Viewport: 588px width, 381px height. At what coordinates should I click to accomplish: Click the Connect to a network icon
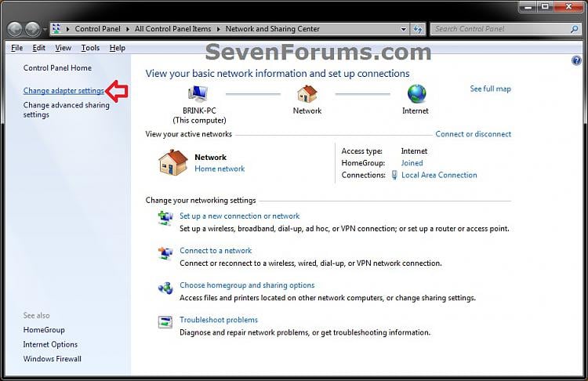click(x=165, y=253)
